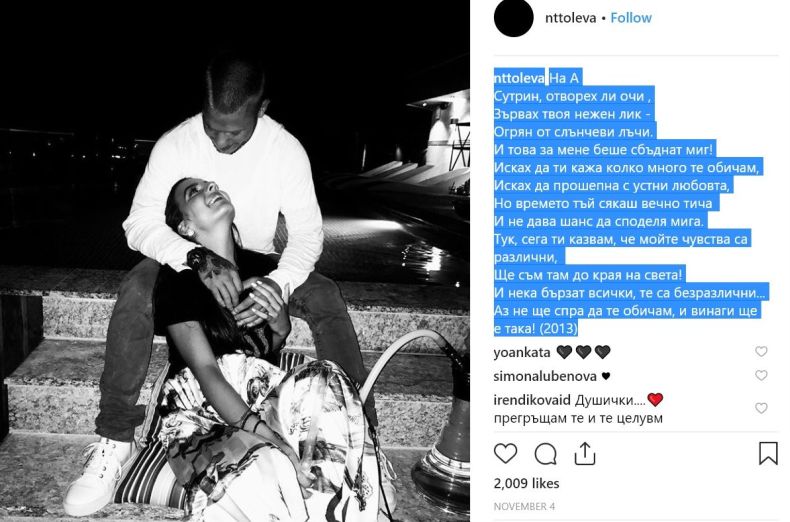View the 2,009 likes list

[526, 483]
